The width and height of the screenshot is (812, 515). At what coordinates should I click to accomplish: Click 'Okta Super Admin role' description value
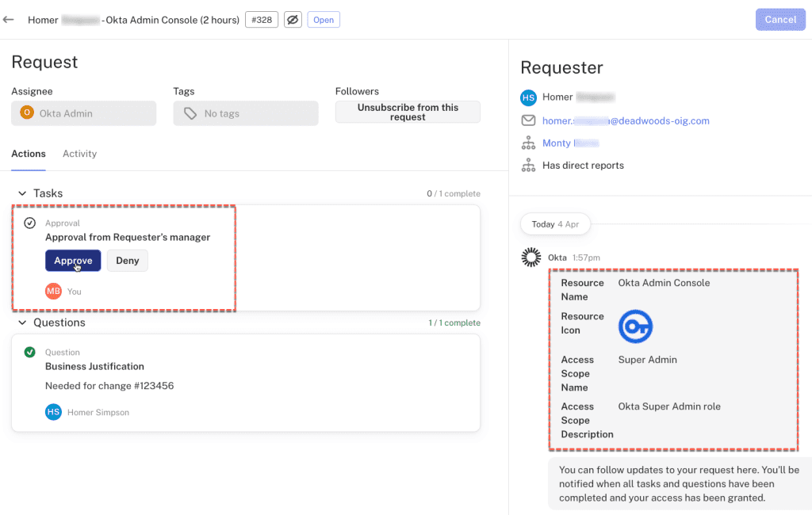669,406
